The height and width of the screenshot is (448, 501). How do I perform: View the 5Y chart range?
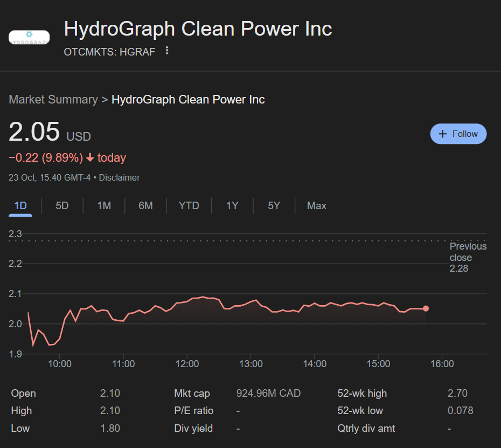pyautogui.click(x=274, y=205)
